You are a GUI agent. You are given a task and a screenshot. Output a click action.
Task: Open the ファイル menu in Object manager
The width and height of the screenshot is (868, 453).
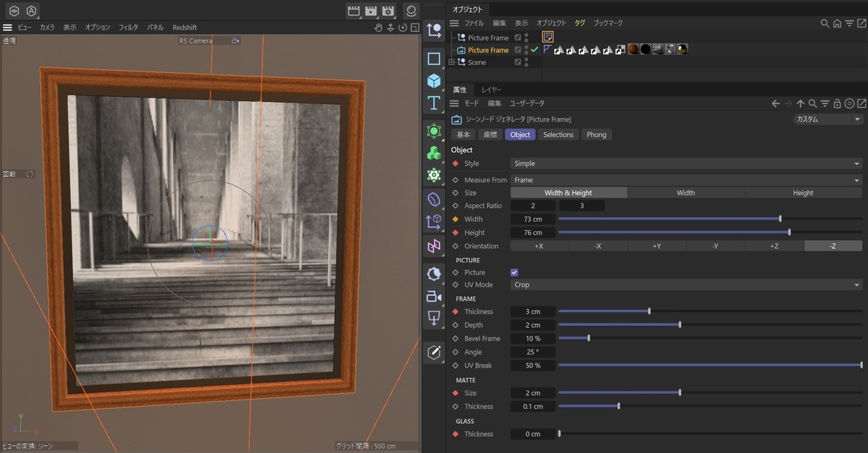tap(474, 23)
